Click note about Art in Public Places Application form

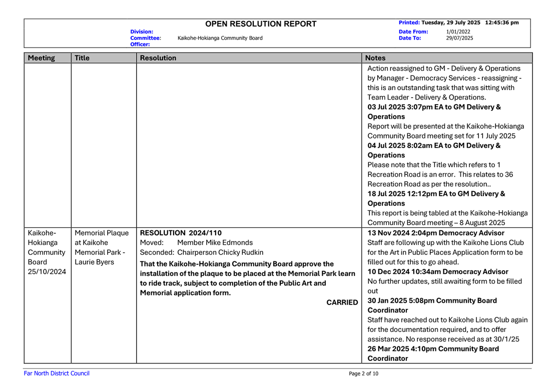click(x=446, y=252)
